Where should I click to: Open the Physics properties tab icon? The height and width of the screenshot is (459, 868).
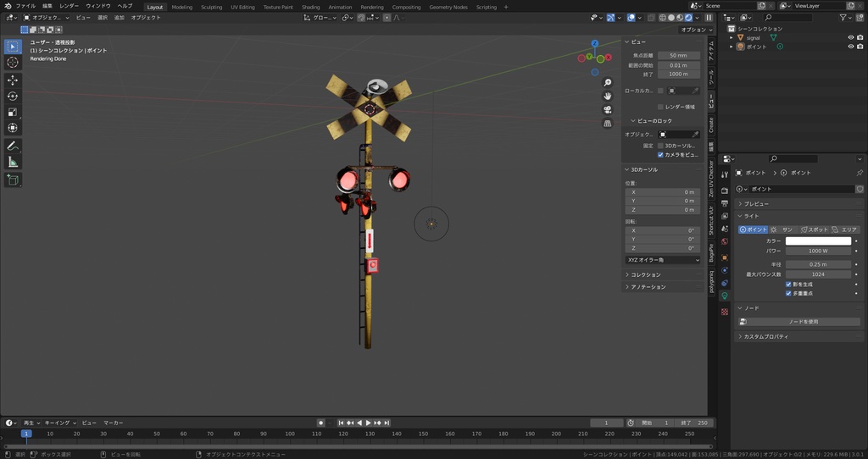pyautogui.click(x=725, y=270)
